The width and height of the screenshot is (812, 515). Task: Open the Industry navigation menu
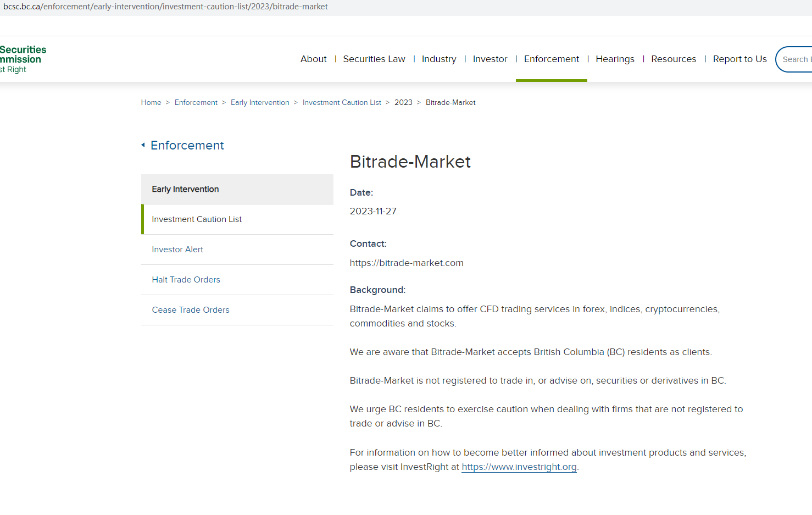[x=438, y=59]
